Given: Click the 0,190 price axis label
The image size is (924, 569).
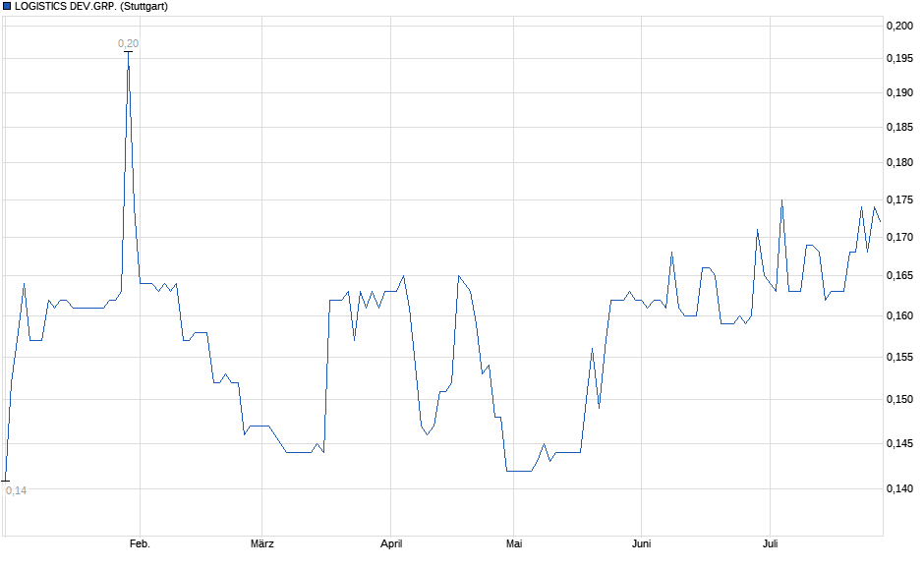Looking at the screenshot, I should click(899, 92).
